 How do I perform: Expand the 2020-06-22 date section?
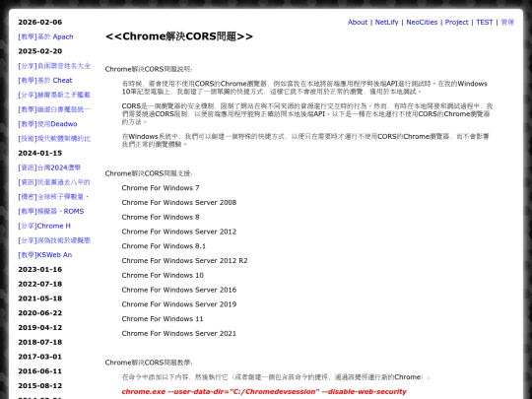click(x=40, y=313)
